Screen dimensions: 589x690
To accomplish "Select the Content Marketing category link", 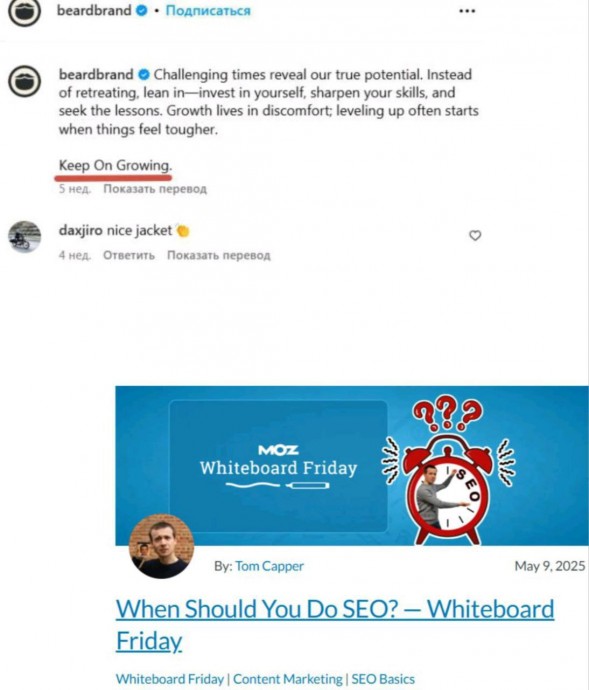I will pyautogui.click(x=287, y=679).
